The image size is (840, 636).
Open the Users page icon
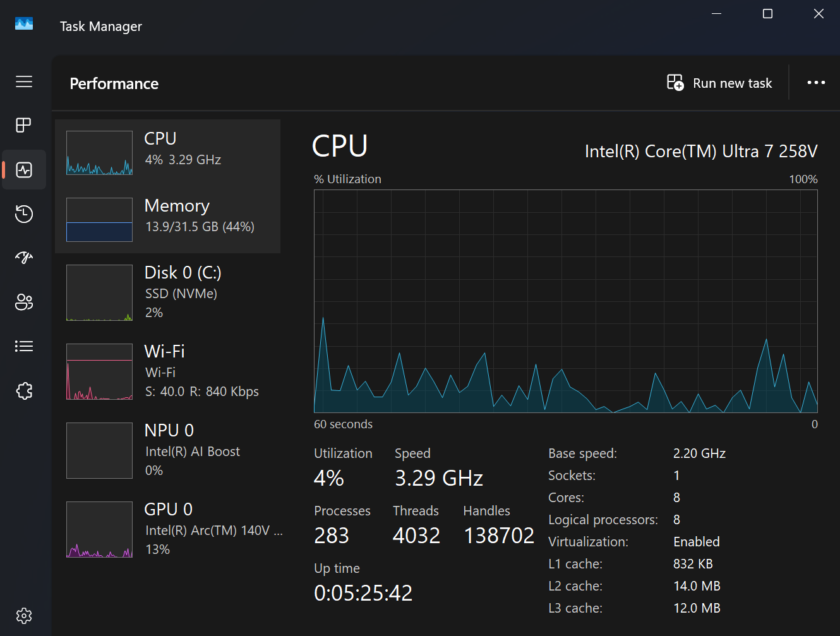click(x=24, y=302)
